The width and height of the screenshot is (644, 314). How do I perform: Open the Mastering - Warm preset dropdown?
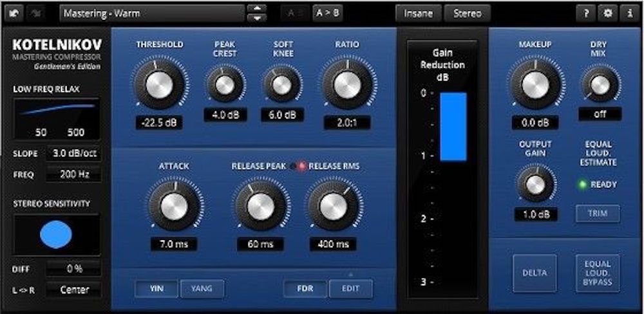[153, 13]
